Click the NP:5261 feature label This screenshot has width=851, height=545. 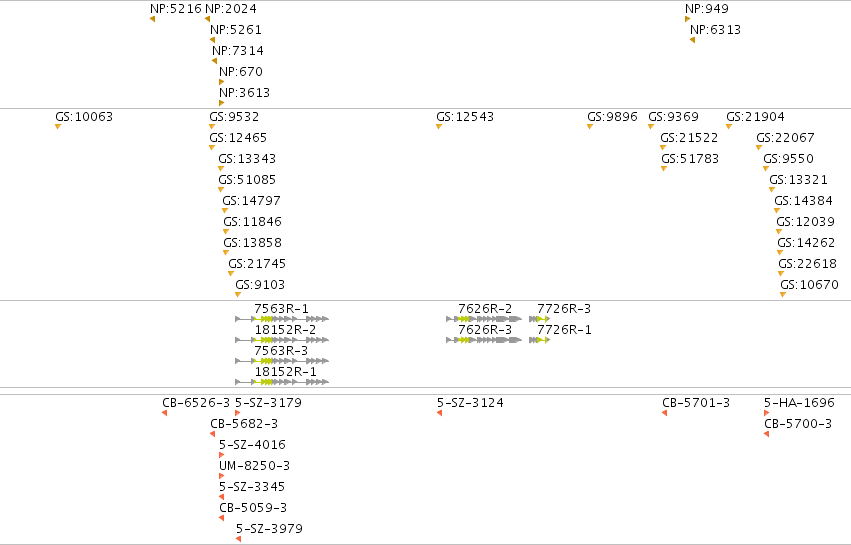[x=236, y=30]
